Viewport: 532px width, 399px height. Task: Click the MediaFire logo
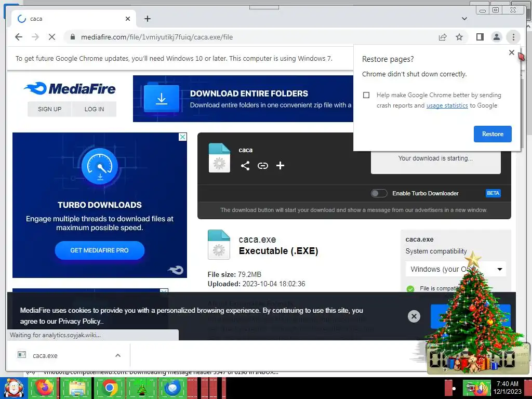(x=70, y=88)
